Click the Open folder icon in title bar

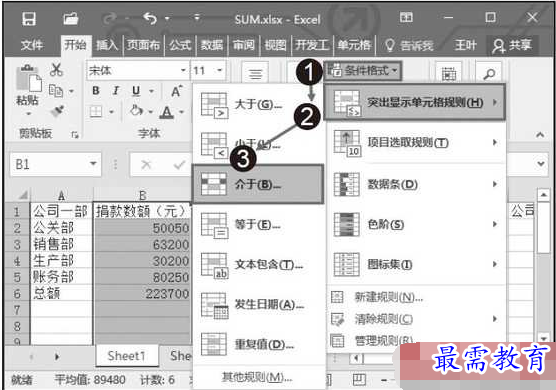click(x=71, y=19)
